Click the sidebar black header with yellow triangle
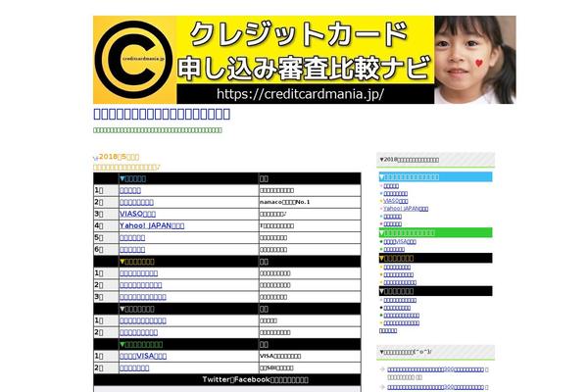This screenshot has width=588, height=392. coord(435,258)
